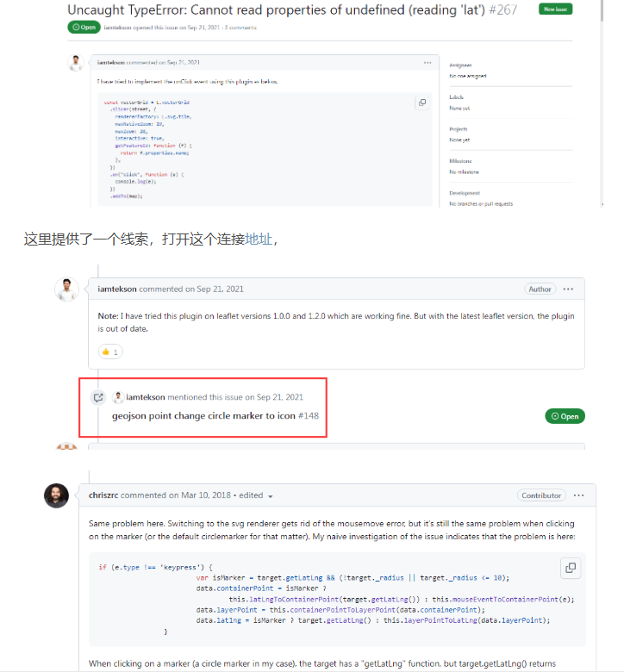Open the ellipsis menu of the top issue comment
This screenshot has width=624, height=672.
point(427,63)
